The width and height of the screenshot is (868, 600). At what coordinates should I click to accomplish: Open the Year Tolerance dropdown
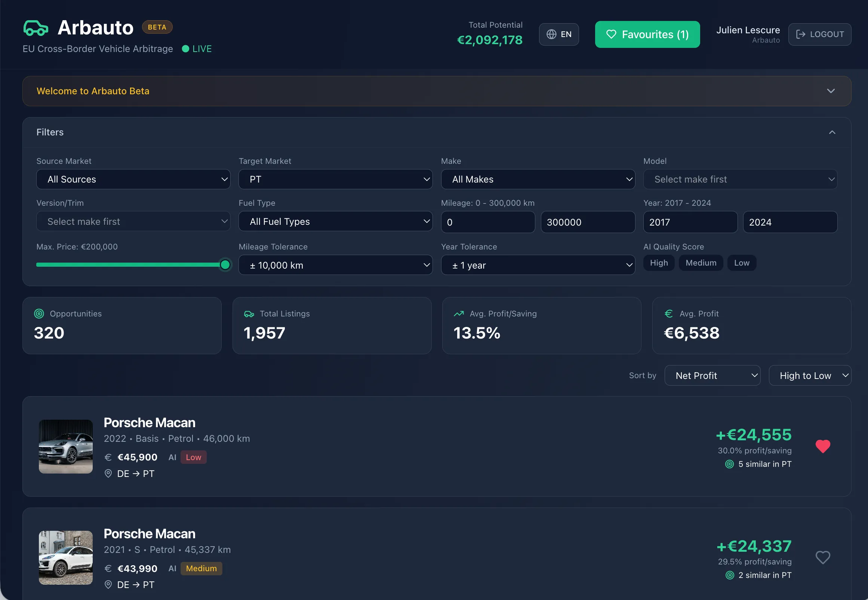(538, 265)
